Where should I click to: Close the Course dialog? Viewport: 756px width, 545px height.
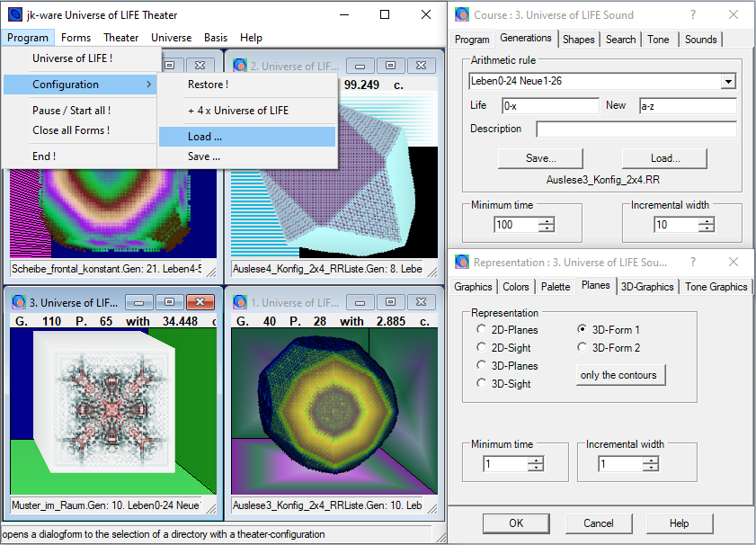734,15
